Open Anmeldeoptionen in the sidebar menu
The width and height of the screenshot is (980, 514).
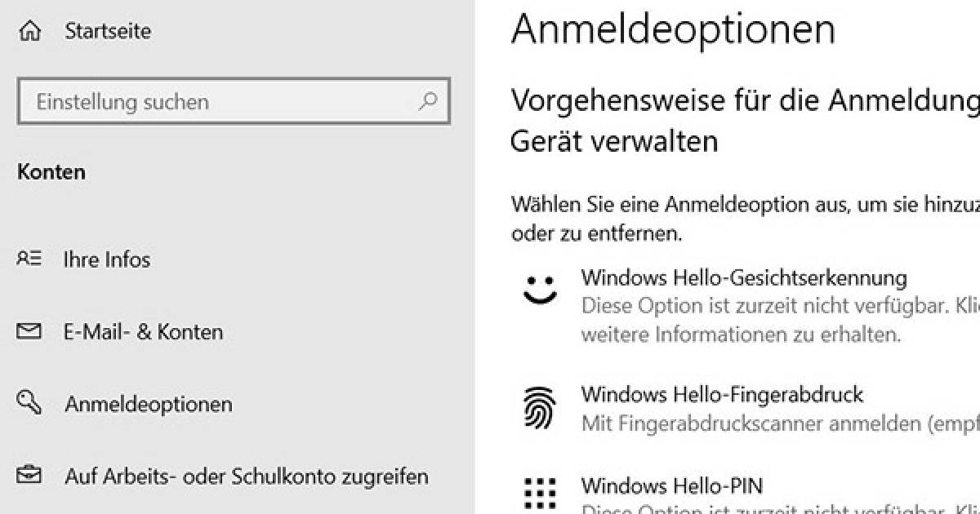click(x=149, y=403)
